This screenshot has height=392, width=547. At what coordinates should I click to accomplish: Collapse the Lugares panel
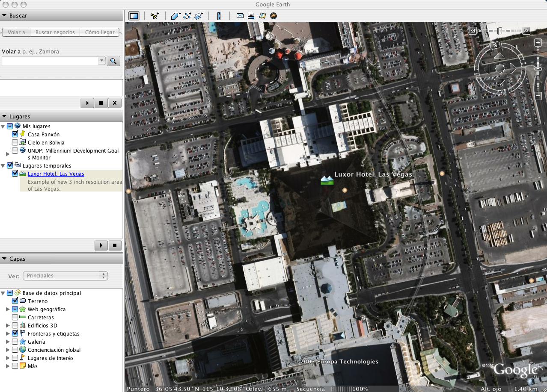coord(4,116)
